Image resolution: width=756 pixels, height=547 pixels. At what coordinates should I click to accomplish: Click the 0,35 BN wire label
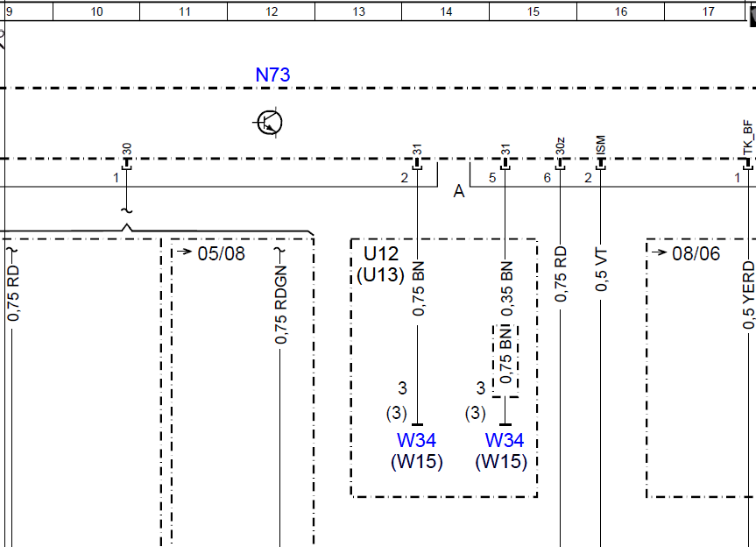[505, 289]
